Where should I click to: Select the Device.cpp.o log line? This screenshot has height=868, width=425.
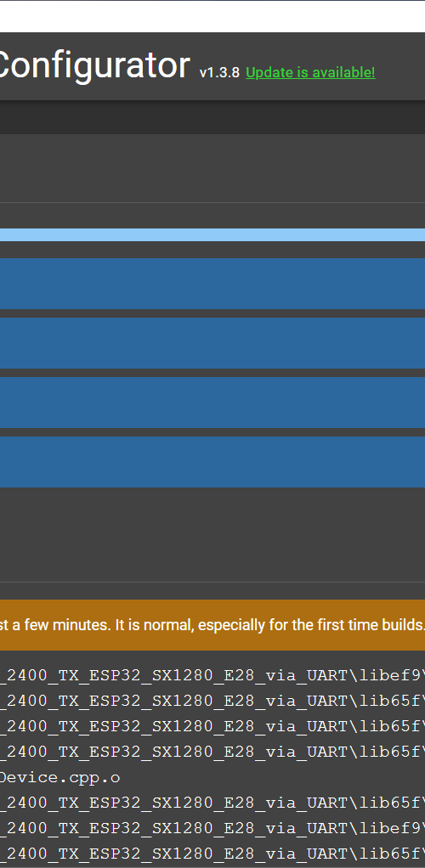tap(59, 777)
